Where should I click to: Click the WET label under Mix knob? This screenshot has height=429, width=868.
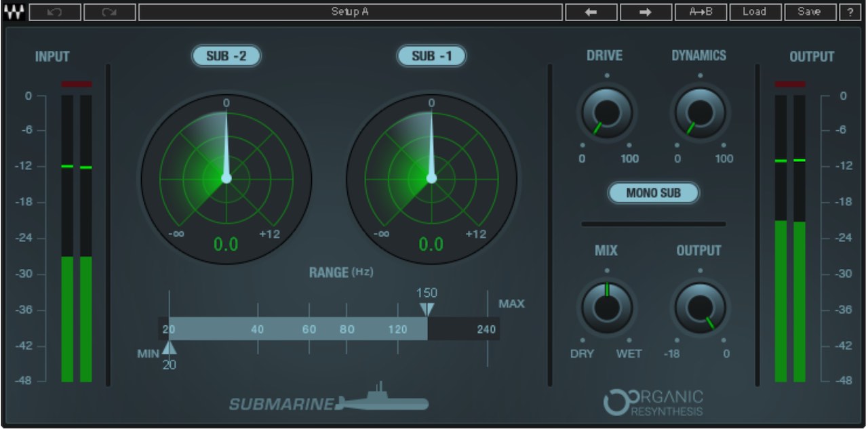629,353
